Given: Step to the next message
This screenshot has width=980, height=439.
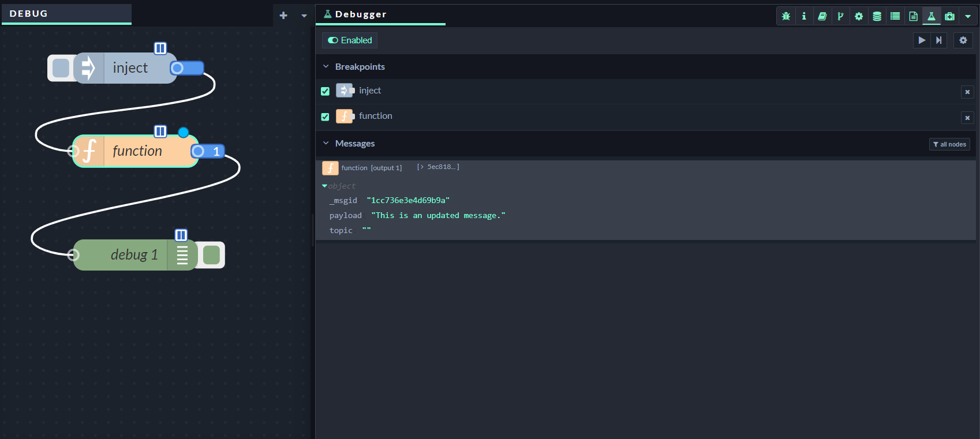Looking at the screenshot, I should click(x=938, y=40).
